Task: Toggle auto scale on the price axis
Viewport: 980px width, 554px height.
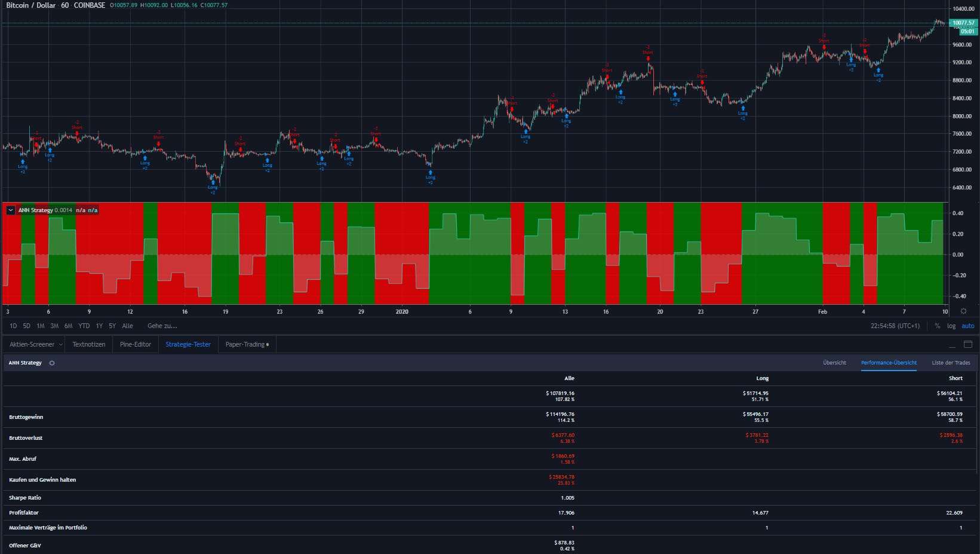Action: pyautogui.click(x=968, y=326)
